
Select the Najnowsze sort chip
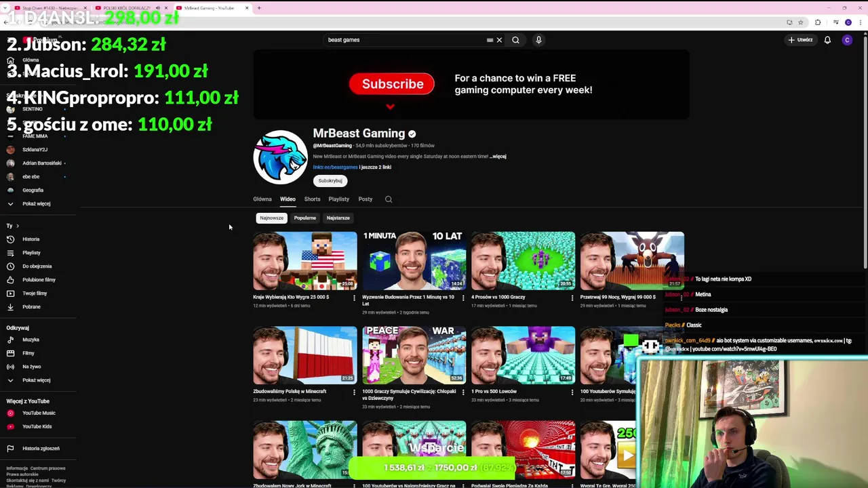pyautogui.click(x=271, y=218)
